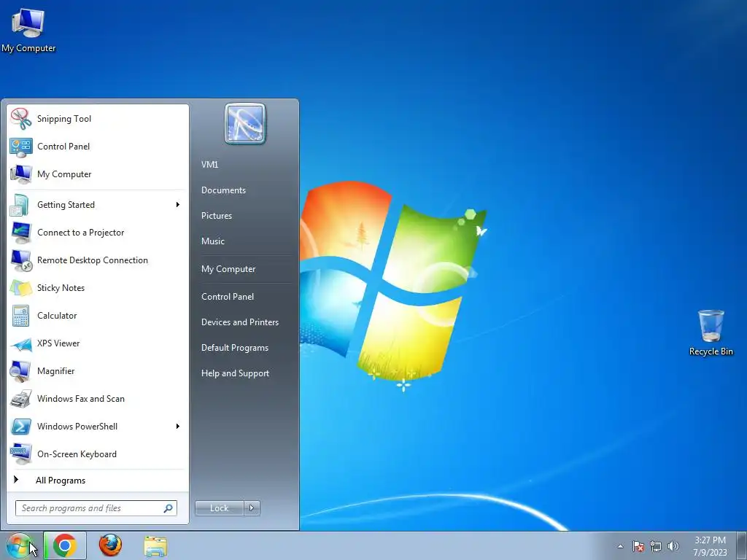This screenshot has height=560, width=747.
Task: Click 'Calculator' text label
Action: tap(57, 316)
